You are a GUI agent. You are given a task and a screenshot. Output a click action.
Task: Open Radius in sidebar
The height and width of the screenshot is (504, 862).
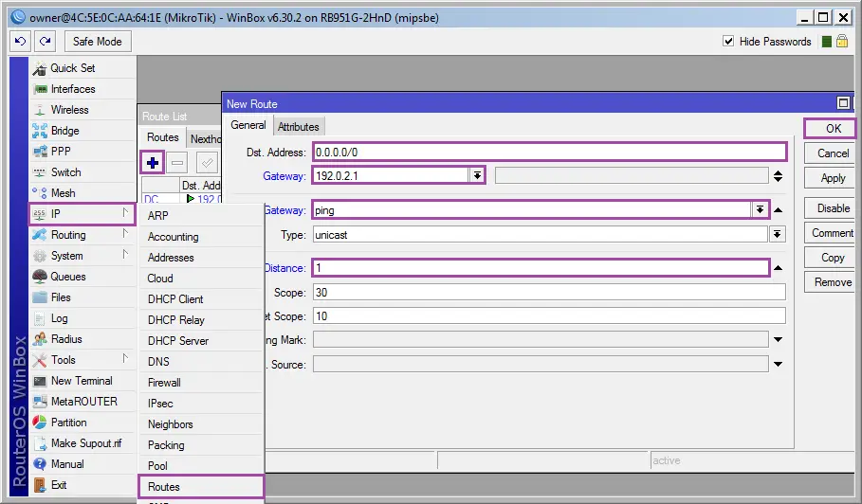pyautogui.click(x=83, y=339)
